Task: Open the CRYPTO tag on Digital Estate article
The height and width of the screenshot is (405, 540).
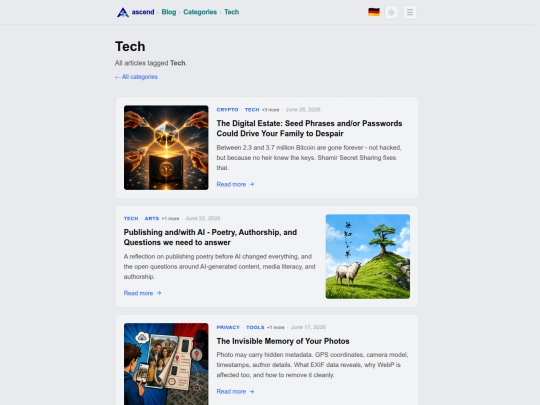Action: (x=227, y=110)
